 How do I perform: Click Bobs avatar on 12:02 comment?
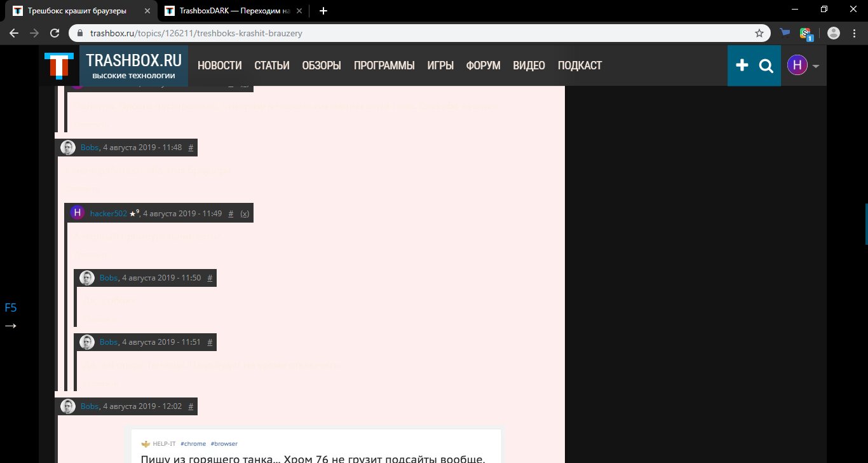[x=68, y=406]
